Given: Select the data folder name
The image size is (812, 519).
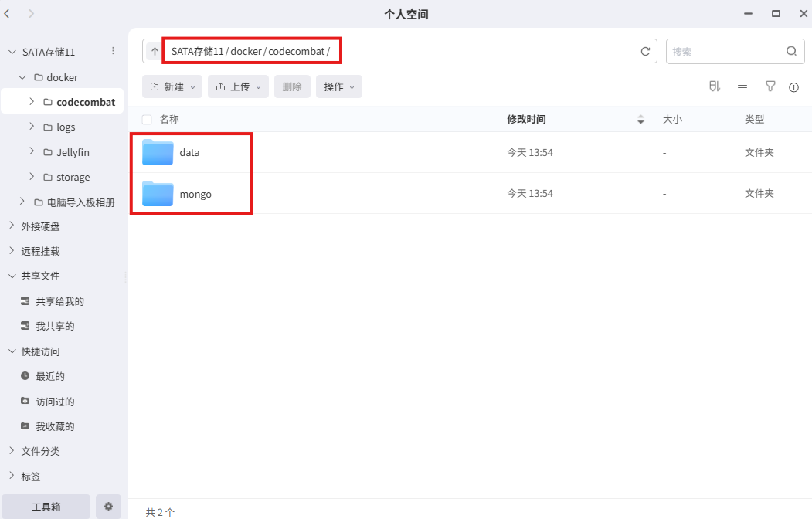Looking at the screenshot, I should point(189,152).
